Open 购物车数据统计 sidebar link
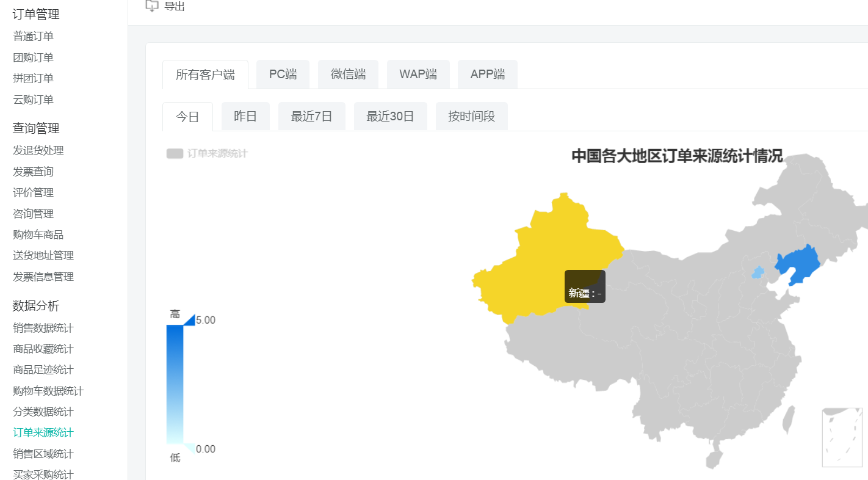Image resolution: width=868 pixels, height=480 pixels. (x=48, y=391)
